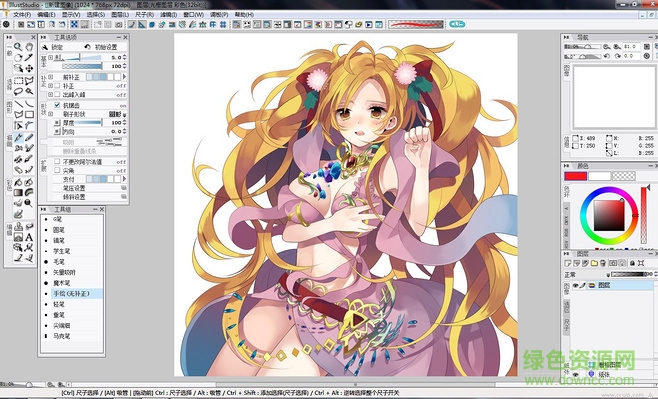Open the 图层(L) menu

click(x=120, y=15)
